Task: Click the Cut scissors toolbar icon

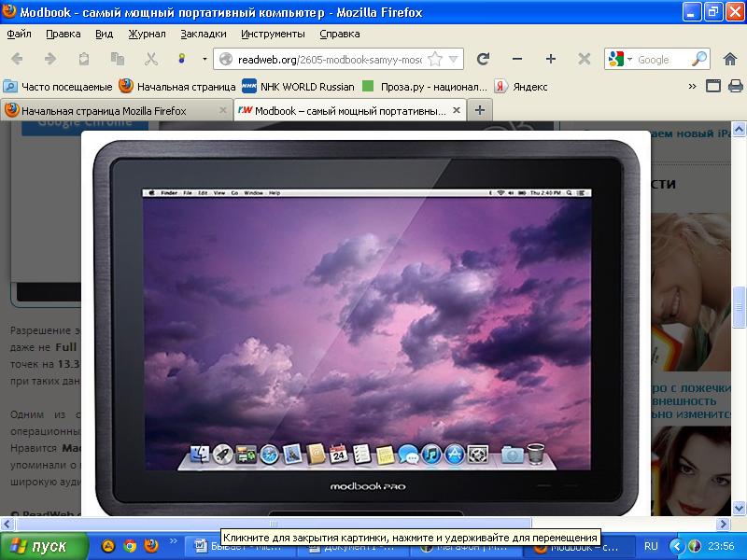Action: click(x=151, y=59)
